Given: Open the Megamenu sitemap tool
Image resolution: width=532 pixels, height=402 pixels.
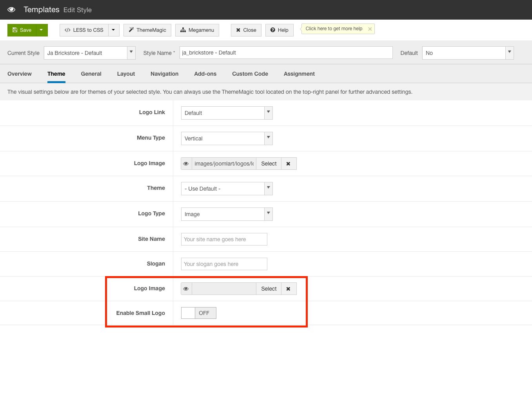Looking at the screenshot, I should 197,30.
